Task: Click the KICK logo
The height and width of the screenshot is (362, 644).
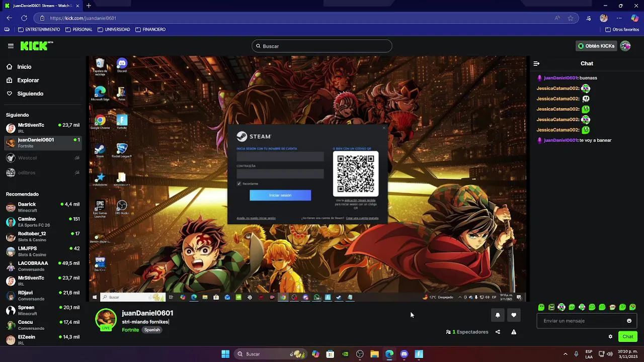Action: click(36, 46)
